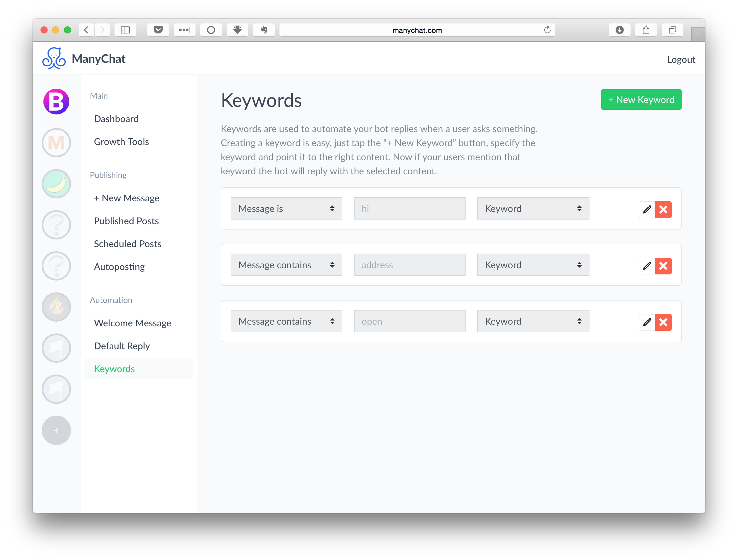This screenshot has height=560, width=738.
Task: Click the pencil icon for 'hi' keyword
Action: click(x=647, y=210)
